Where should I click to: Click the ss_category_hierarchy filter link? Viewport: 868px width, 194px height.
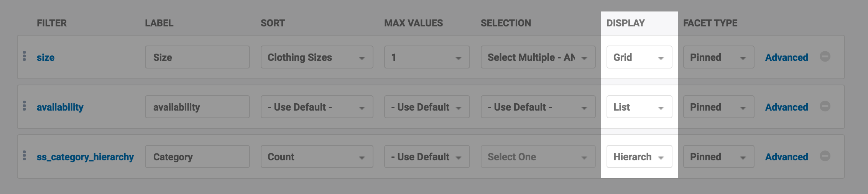tap(85, 157)
